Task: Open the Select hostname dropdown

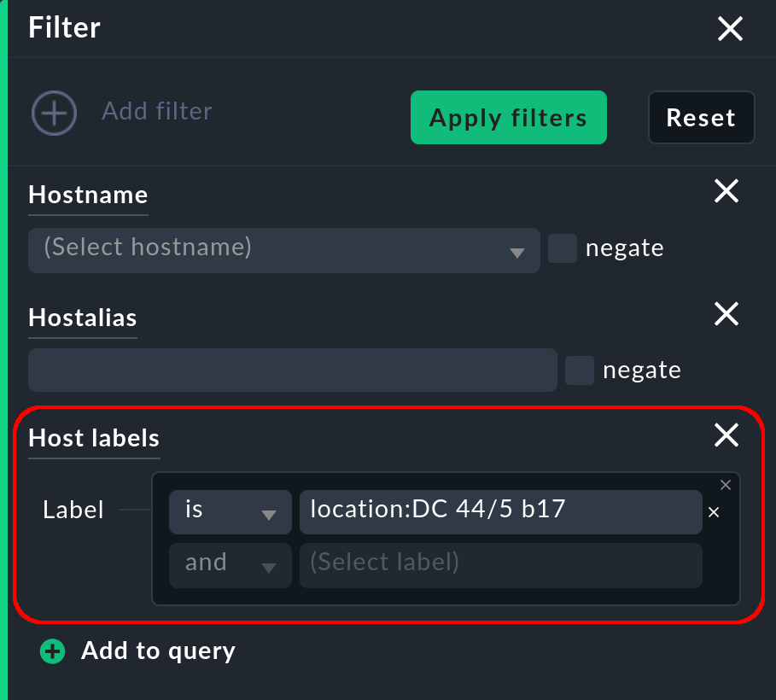Action: pyautogui.click(x=284, y=250)
